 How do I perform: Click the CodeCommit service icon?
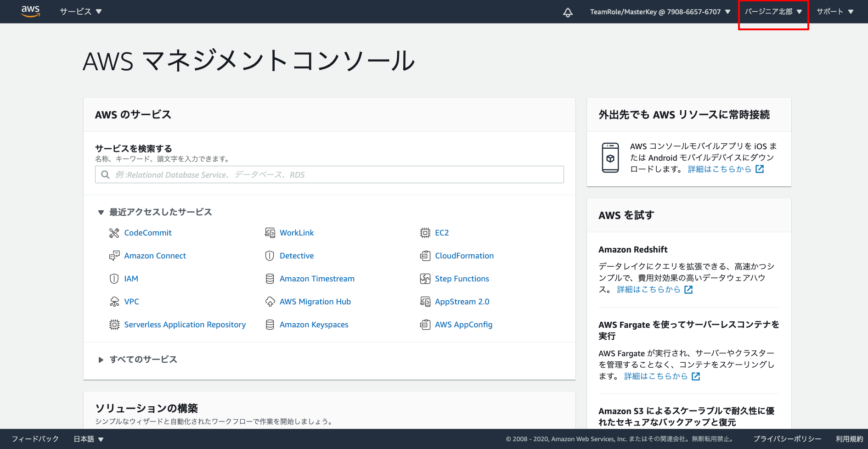tap(114, 233)
